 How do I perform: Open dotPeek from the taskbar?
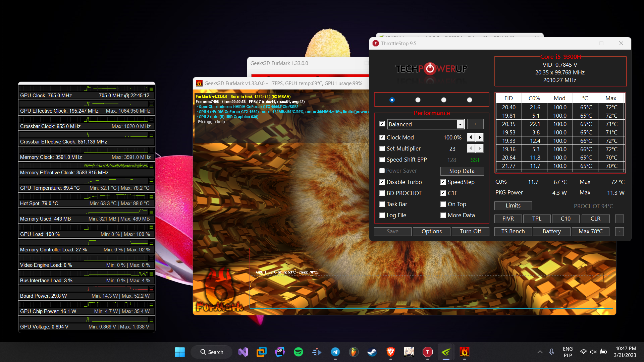point(280,352)
